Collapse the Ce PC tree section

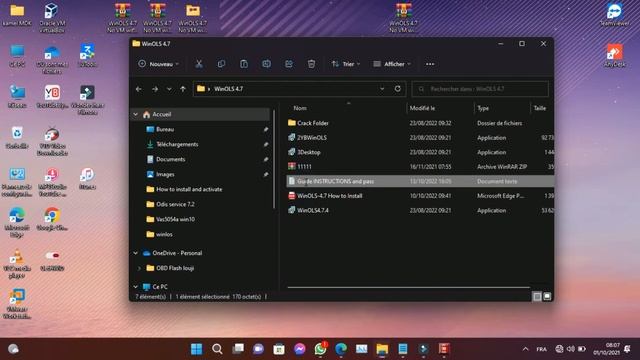point(136,287)
